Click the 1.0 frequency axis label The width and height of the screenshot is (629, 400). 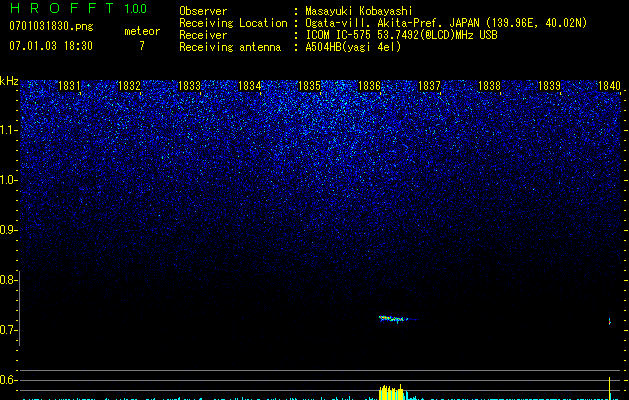point(8,180)
